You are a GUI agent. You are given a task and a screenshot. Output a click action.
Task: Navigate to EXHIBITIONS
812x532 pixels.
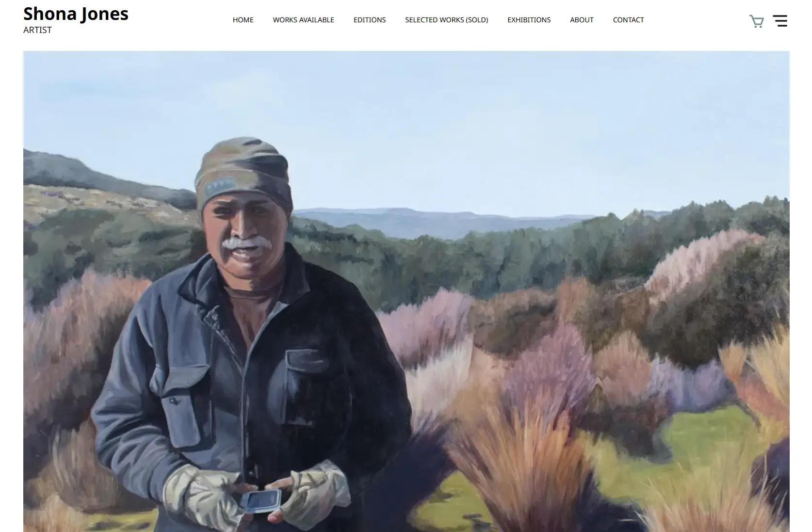[529, 20]
